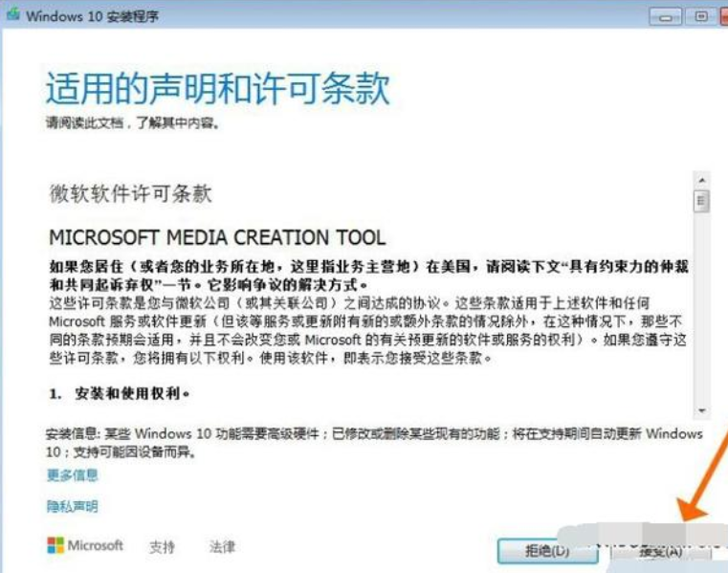This screenshot has width=728, height=573.
Task: Minimize the Windows 10 安装程序 window
Action: pos(664,16)
